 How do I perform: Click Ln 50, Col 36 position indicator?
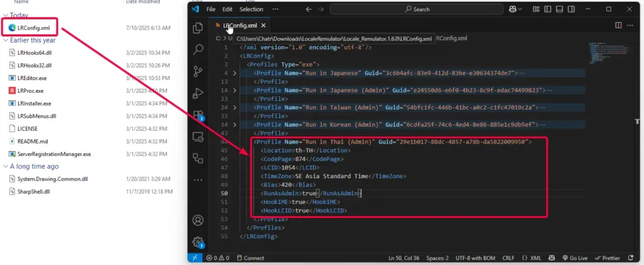(404, 258)
